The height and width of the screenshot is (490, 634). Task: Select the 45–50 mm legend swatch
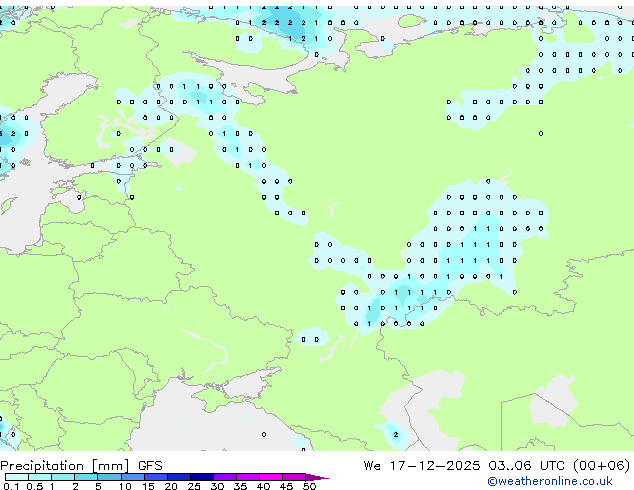pyautogui.click(x=294, y=477)
